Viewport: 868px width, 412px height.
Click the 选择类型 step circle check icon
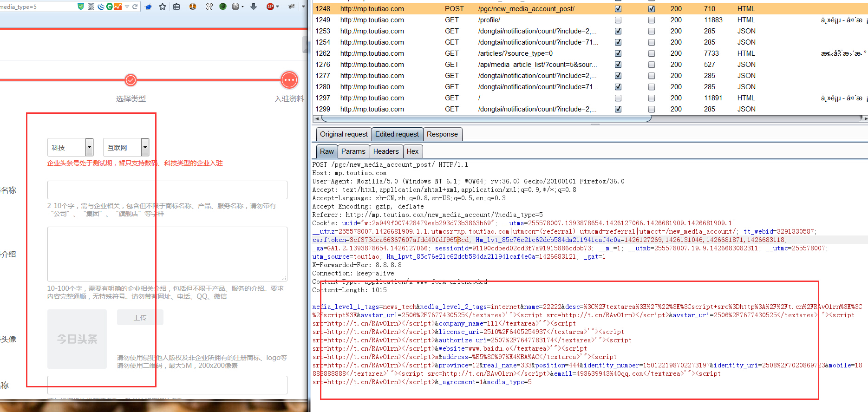pos(131,80)
